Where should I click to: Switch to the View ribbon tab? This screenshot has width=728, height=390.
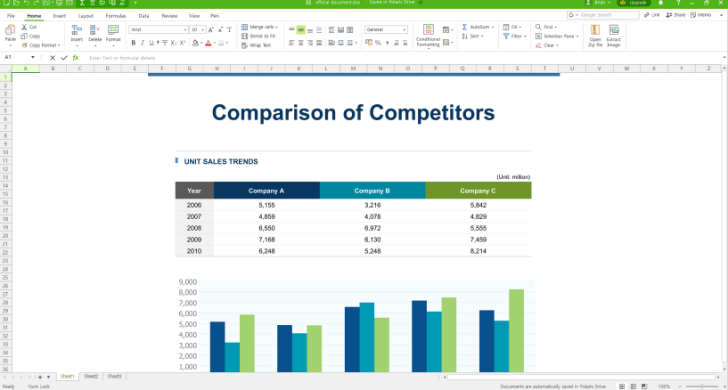pos(194,15)
